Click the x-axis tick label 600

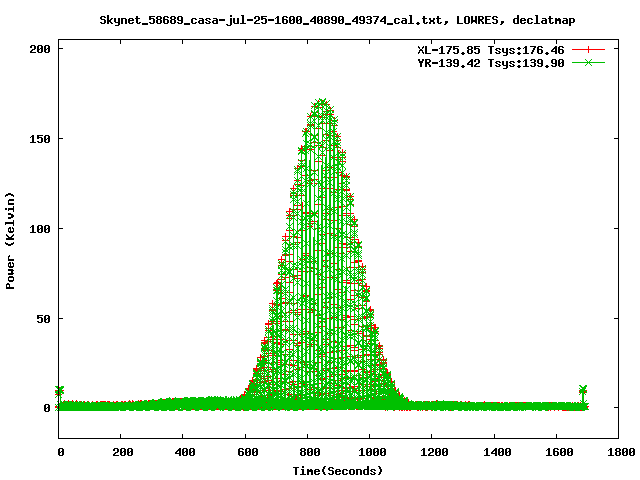[x=248, y=452]
